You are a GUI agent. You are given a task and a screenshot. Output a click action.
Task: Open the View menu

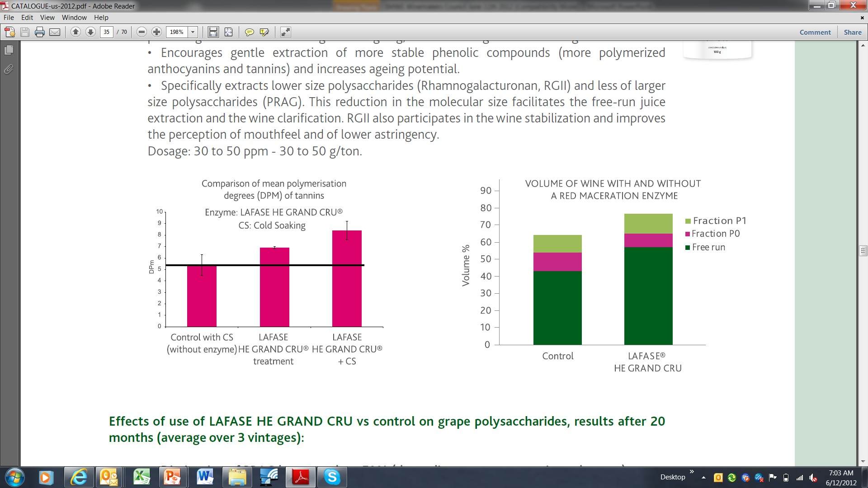[47, 18]
